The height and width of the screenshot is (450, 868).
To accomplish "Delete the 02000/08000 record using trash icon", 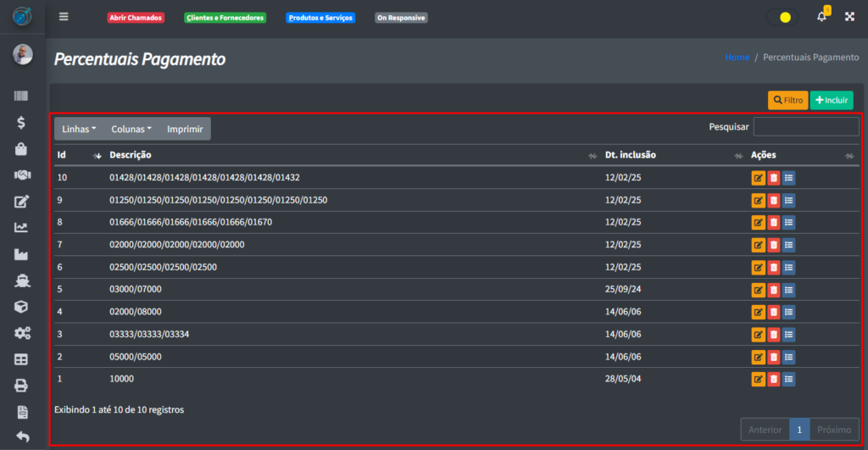I will (x=773, y=312).
